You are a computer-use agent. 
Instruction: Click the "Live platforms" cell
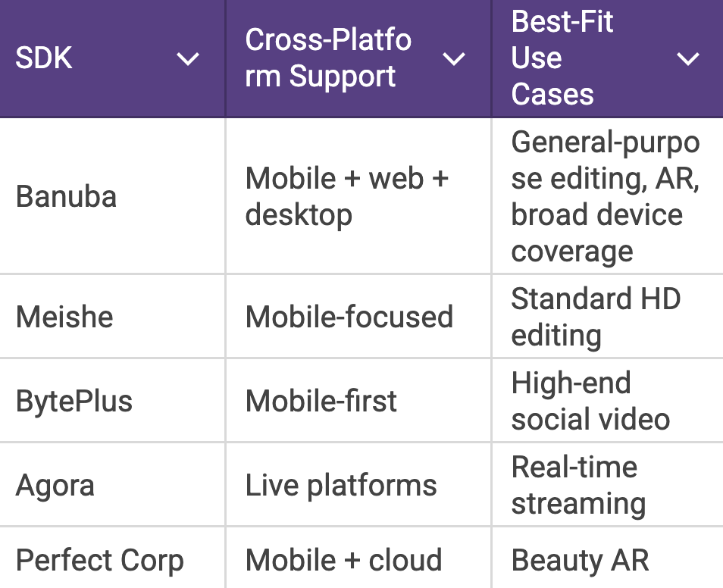click(341, 484)
